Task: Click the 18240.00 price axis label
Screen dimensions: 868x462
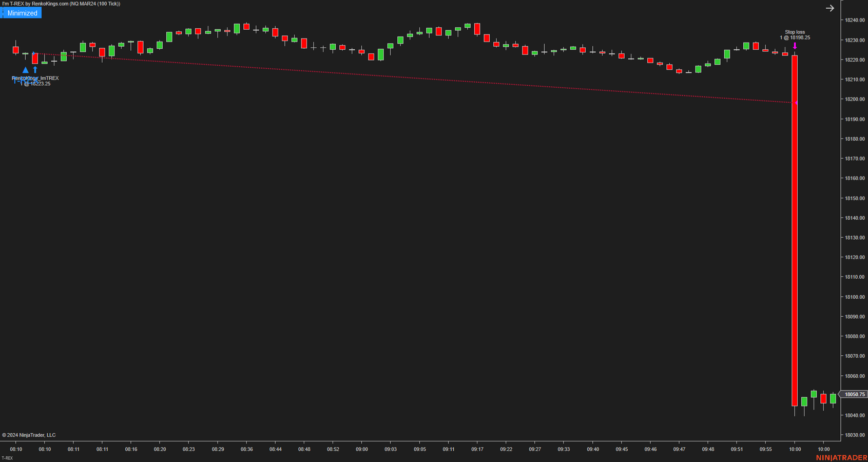Action: pyautogui.click(x=855, y=21)
